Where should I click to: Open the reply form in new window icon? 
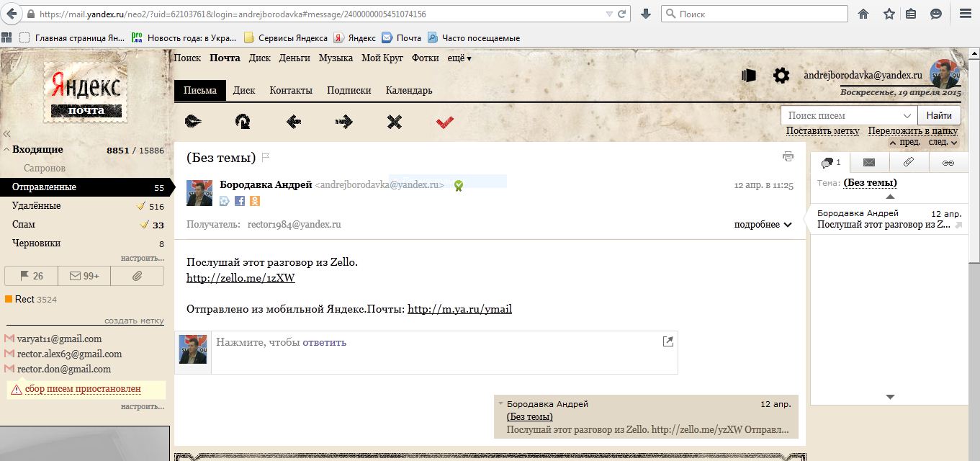point(667,341)
